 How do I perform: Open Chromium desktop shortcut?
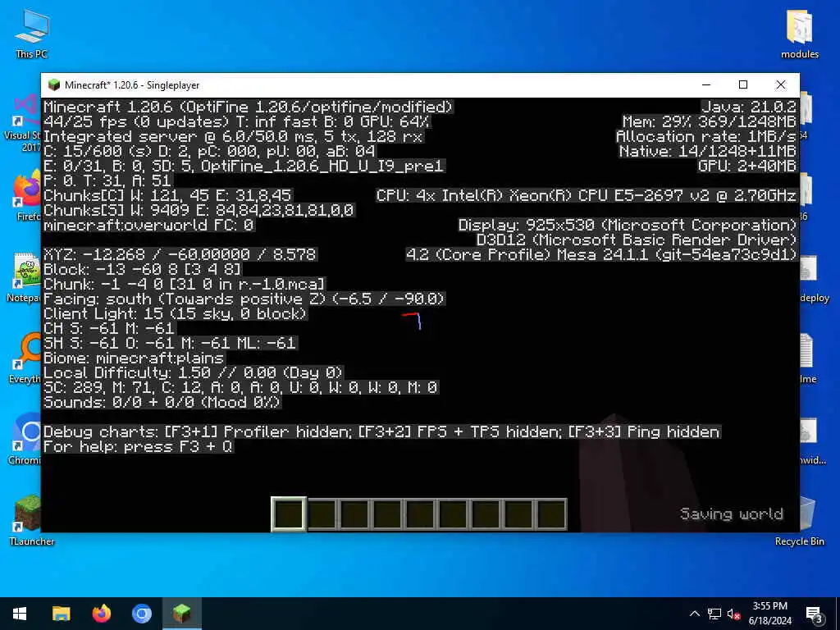click(25, 438)
